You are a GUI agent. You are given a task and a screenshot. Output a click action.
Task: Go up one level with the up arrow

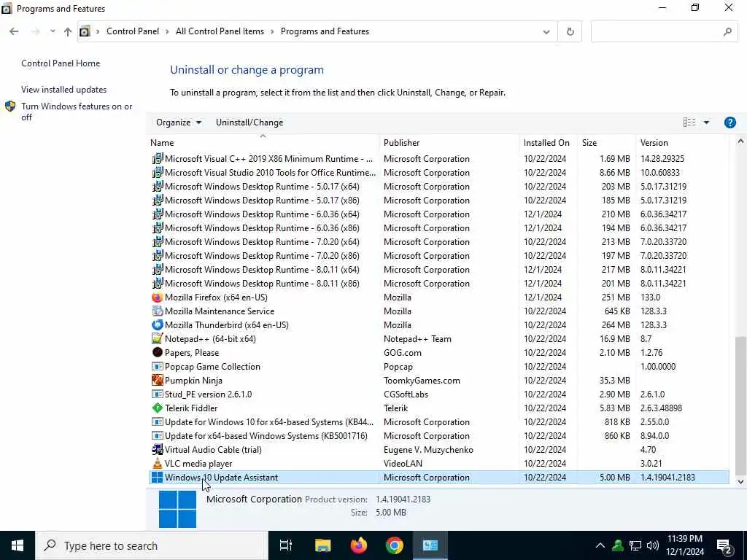click(x=68, y=32)
